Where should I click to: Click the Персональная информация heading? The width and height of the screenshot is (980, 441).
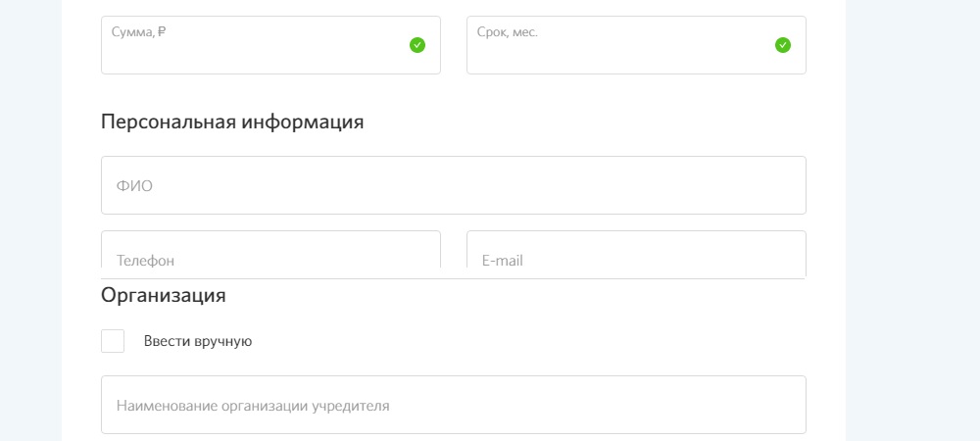(x=232, y=122)
